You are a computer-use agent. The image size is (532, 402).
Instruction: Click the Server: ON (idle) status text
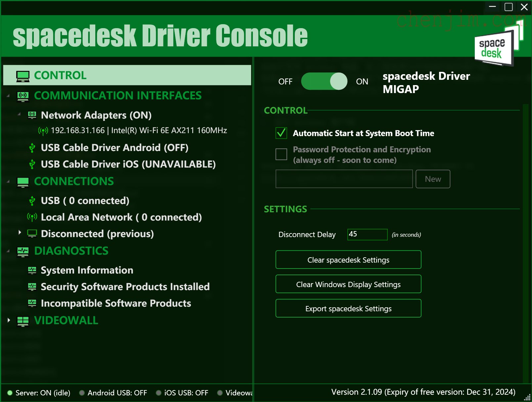coord(43,393)
